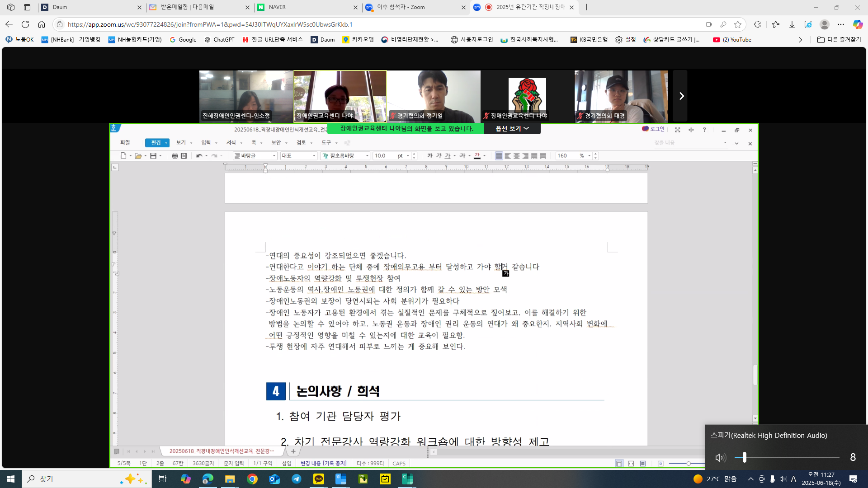The image size is (868, 488).
Task: Show next participants with right arrow
Action: pyautogui.click(x=681, y=96)
